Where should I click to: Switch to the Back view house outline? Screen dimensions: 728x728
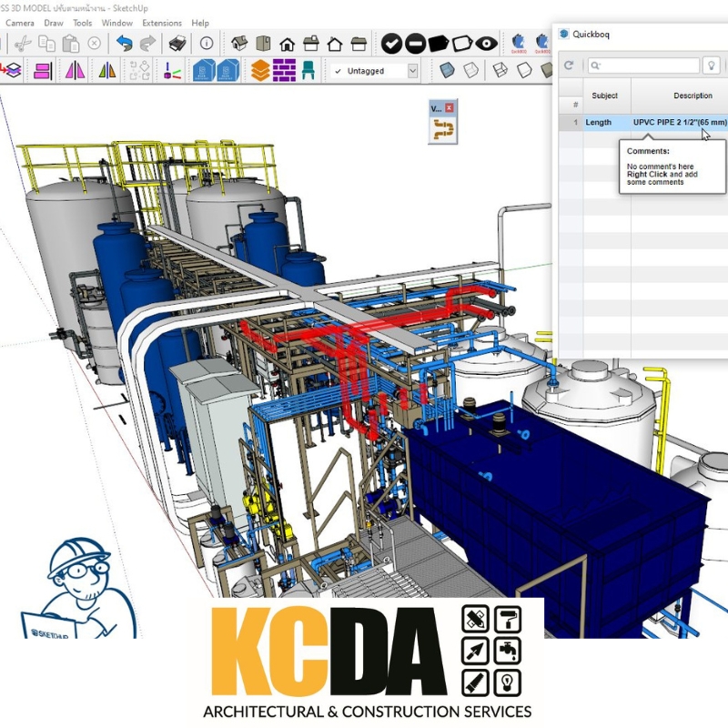point(335,44)
